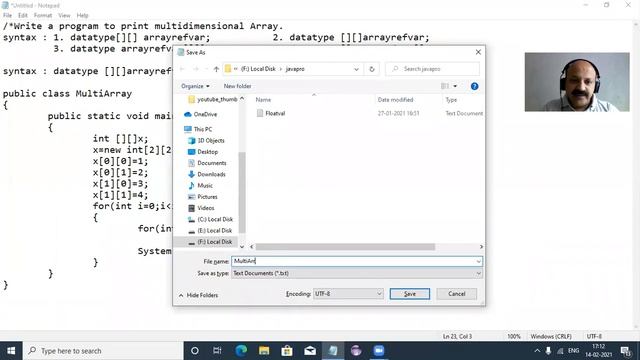Open the Downloads folder in tree
The image size is (640, 360).
pyautogui.click(x=207, y=174)
